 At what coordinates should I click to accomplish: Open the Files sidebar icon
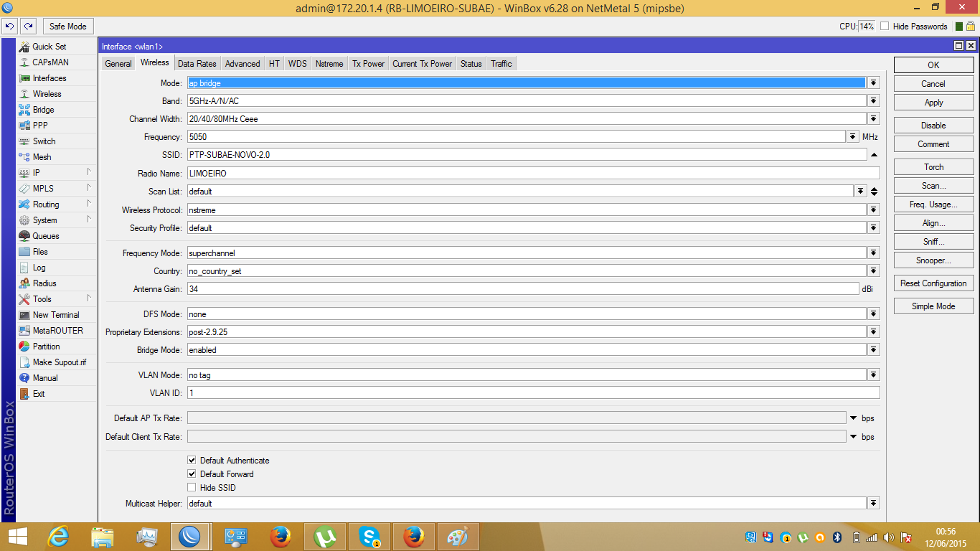pos(24,252)
